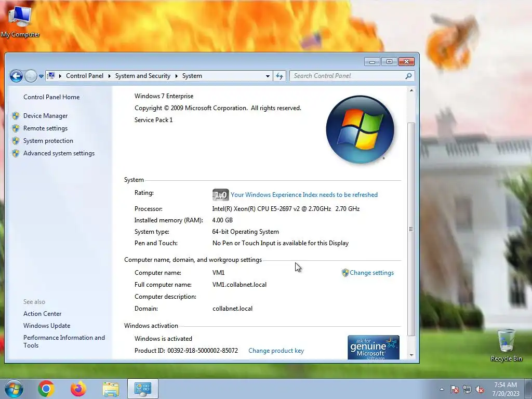Go to Control Panel breadcrumb
The image size is (532, 399).
click(85, 76)
